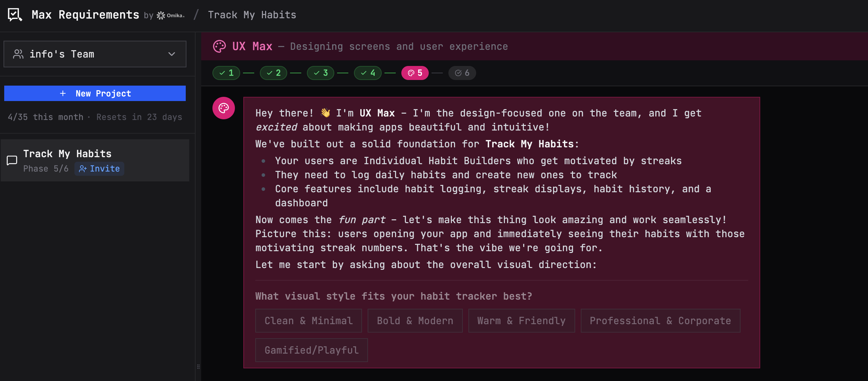Select Warm & Friendly style option

click(x=521, y=321)
